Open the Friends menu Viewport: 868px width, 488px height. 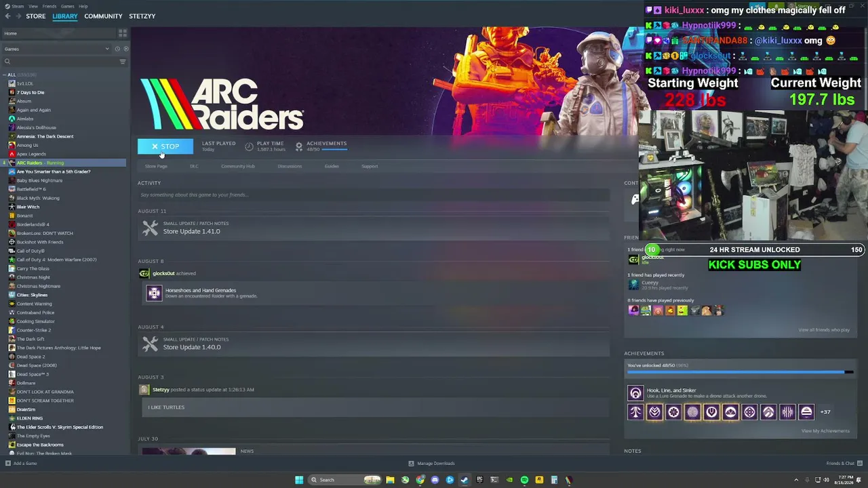50,6
